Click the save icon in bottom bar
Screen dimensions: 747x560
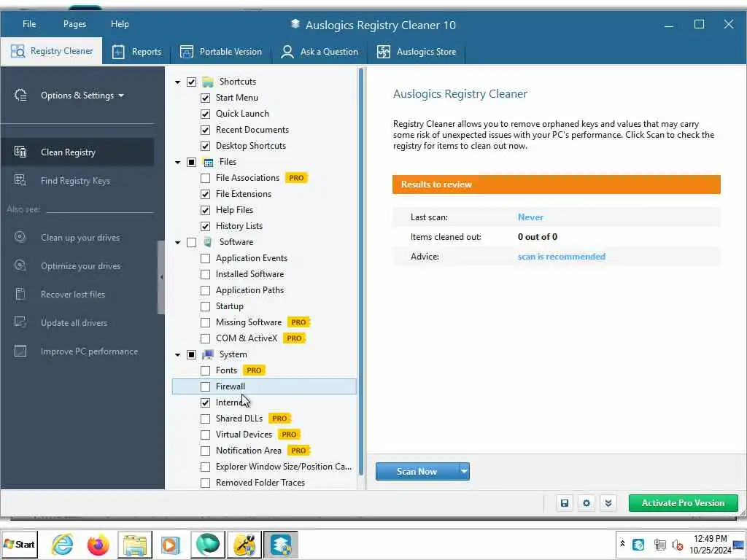(565, 503)
